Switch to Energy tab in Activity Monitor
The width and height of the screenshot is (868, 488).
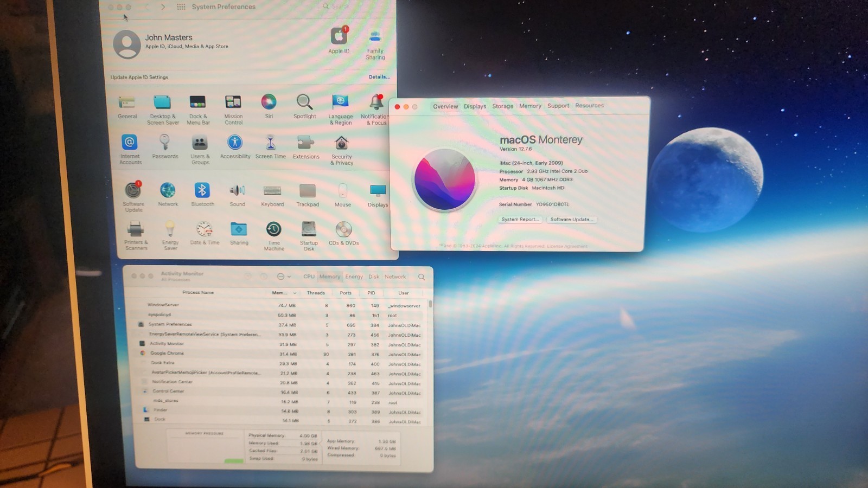354,277
